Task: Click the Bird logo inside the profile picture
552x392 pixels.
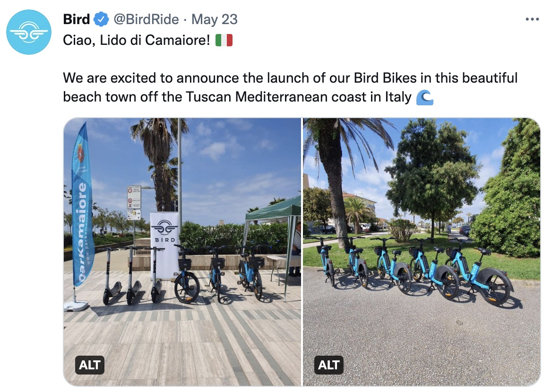Action: [x=28, y=32]
